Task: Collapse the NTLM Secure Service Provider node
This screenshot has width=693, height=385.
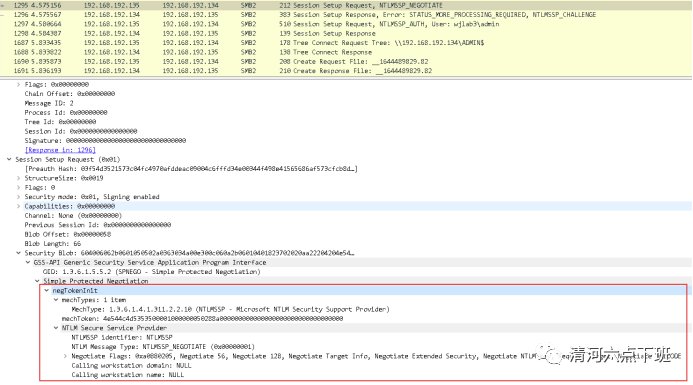Action: (x=56, y=328)
